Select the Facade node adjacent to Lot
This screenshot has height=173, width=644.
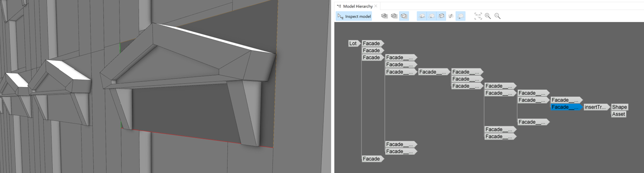(373, 43)
